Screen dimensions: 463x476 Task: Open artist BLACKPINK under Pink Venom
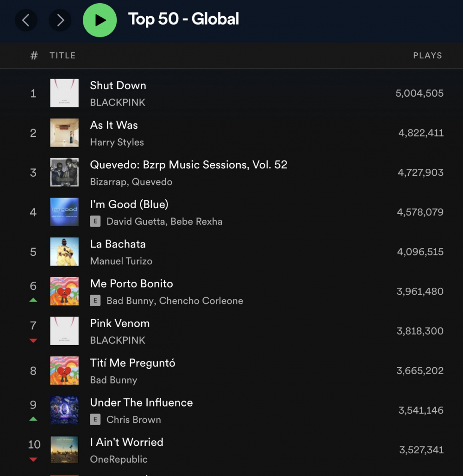[118, 340]
